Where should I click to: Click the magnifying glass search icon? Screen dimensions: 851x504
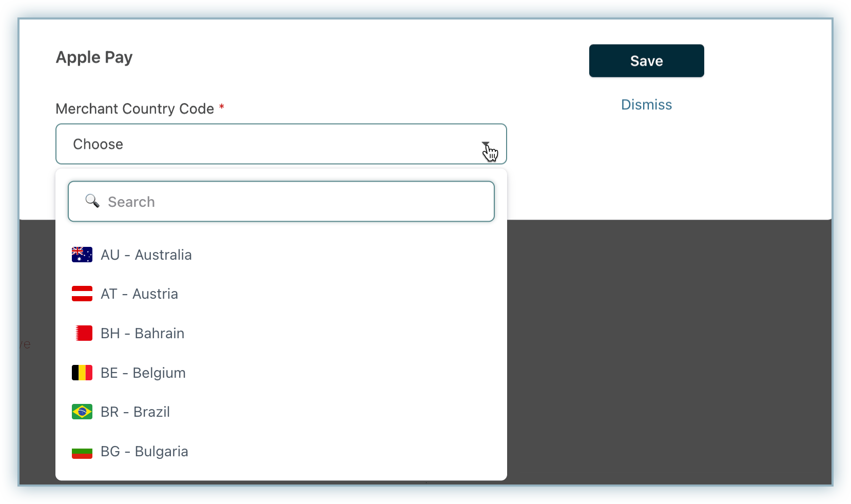(x=92, y=201)
